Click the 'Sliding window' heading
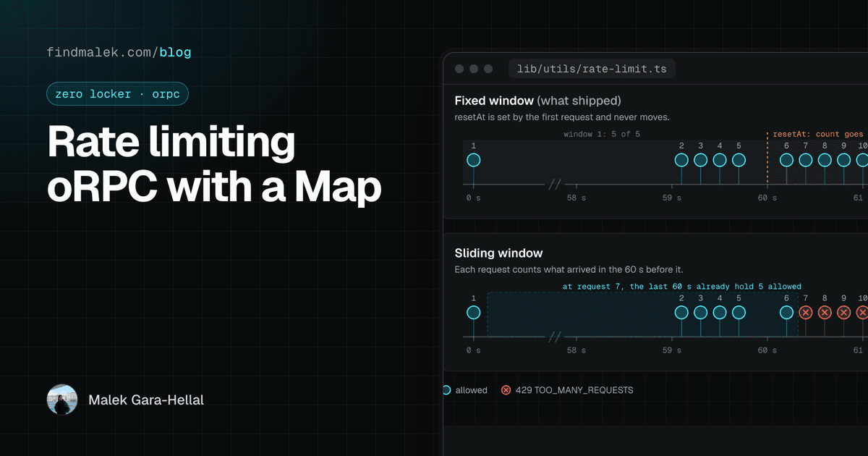868x456 pixels. point(498,253)
